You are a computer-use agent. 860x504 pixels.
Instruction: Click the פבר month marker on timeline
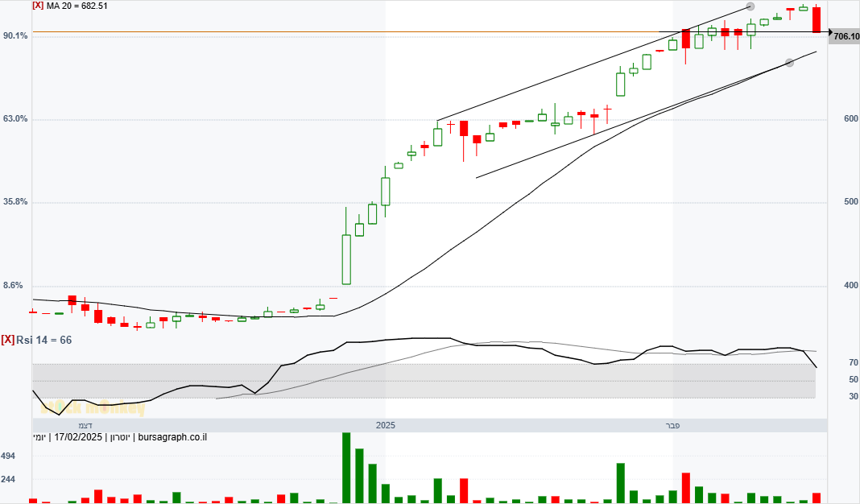[x=672, y=426]
